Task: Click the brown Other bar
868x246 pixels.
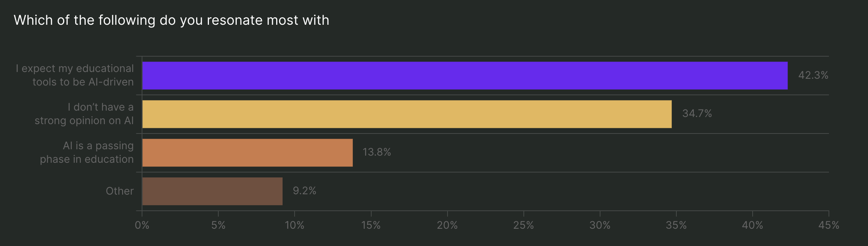Action: coord(212,191)
